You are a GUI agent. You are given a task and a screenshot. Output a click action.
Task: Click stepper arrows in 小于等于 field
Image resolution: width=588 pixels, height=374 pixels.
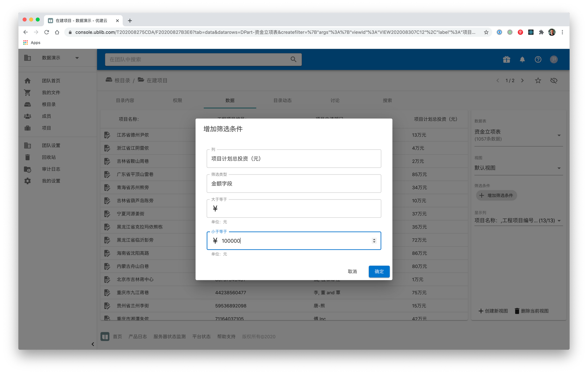pos(374,241)
